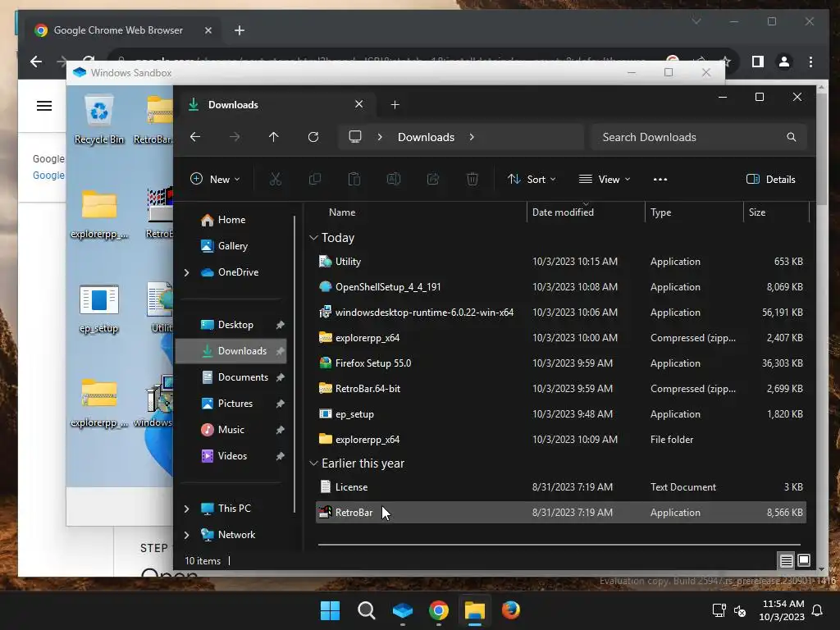The image size is (840, 630).
Task: Open the Sort dropdown menu
Action: [x=532, y=180]
